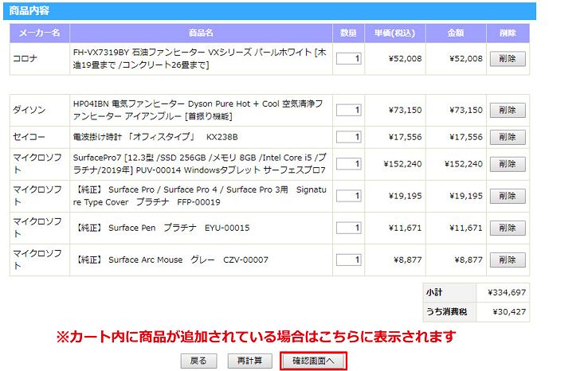Click product text Surface Arc Mouse グレー

173,260
